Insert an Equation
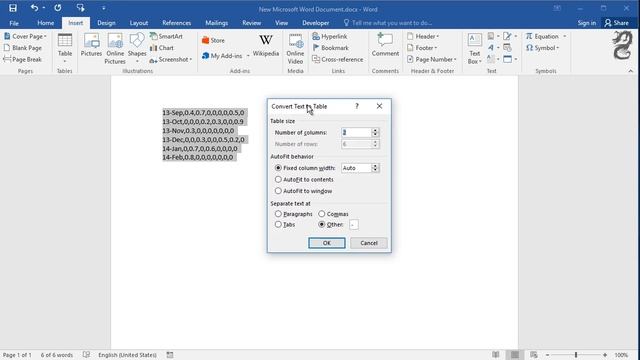Image resolution: width=640 pixels, height=360 pixels. point(542,36)
